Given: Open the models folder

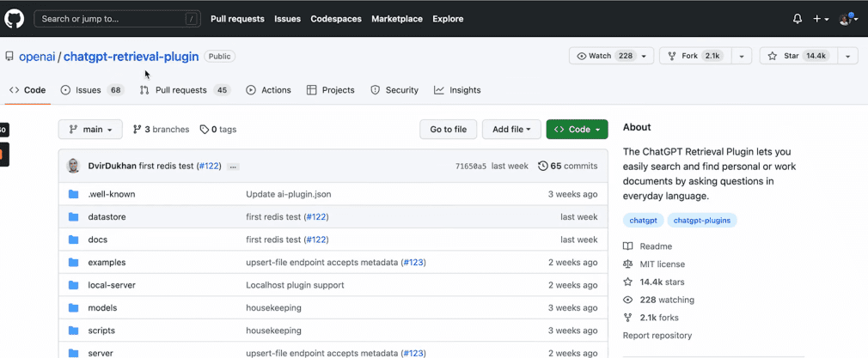Looking at the screenshot, I should (x=102, y=307).
